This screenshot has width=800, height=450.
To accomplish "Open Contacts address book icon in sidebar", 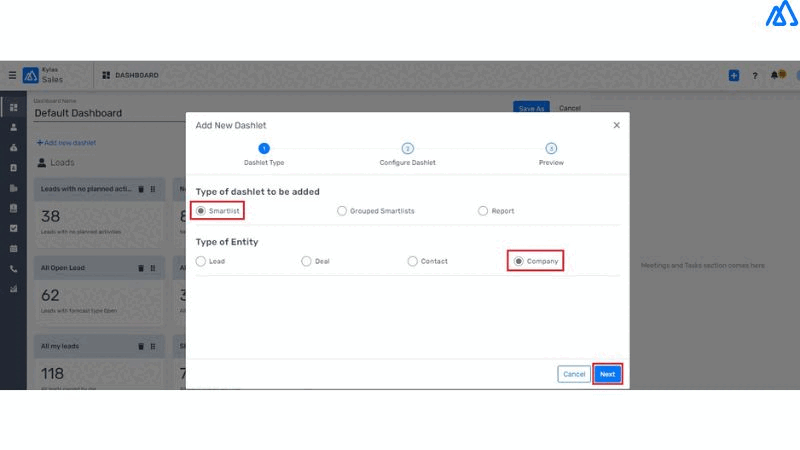I will click(14, 168).
